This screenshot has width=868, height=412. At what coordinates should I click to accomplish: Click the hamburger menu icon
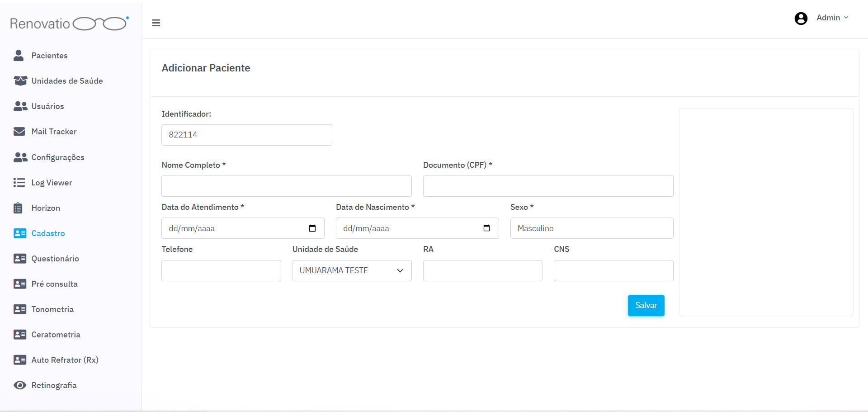(x=156, y=23)
